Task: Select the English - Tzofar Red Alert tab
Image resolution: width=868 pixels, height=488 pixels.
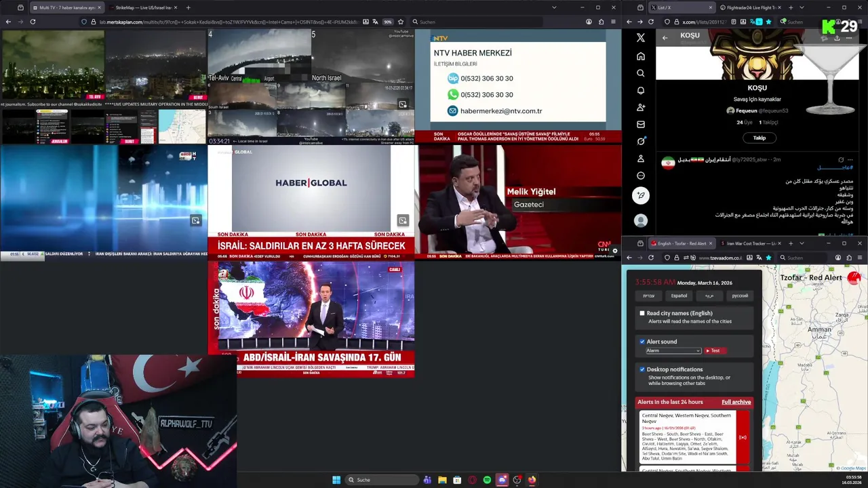Action: [x=682, y=243]
